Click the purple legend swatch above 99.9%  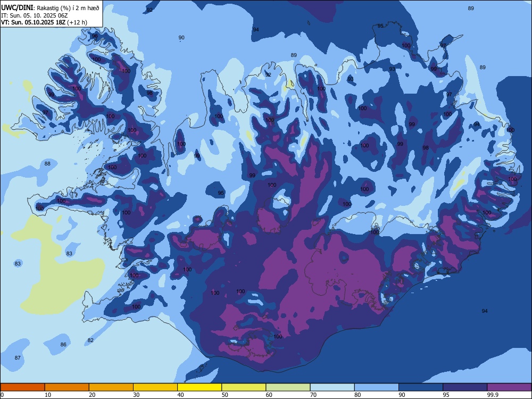pyautogui.click(x=509, y=387)
